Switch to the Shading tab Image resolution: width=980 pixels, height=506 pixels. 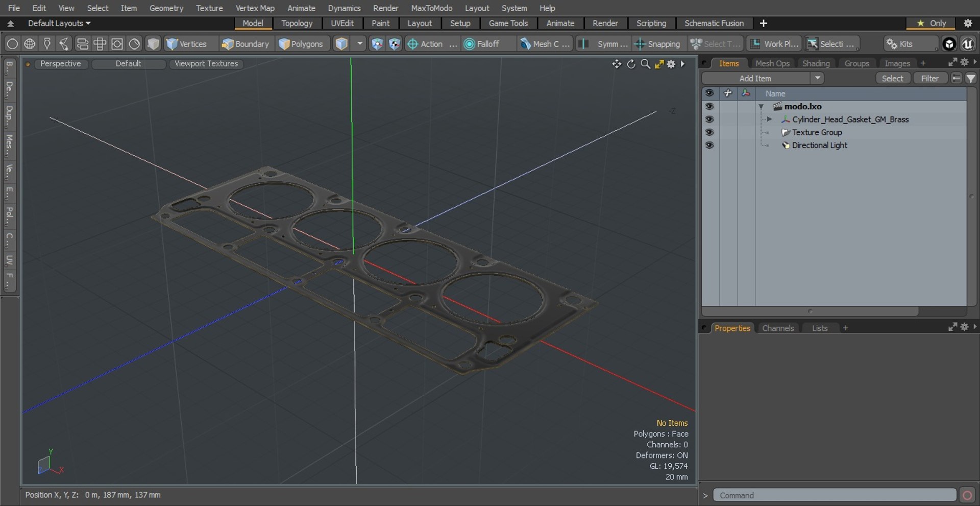(x=816, y=63)
